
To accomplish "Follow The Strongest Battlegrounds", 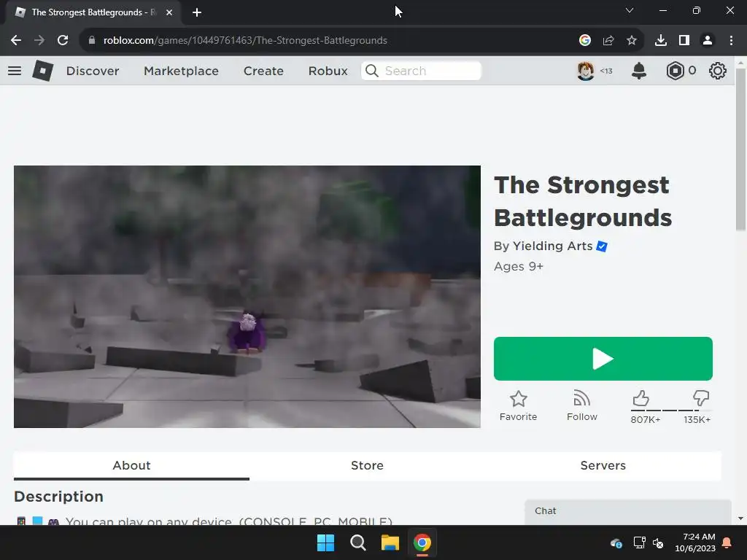I will [581, 405].
